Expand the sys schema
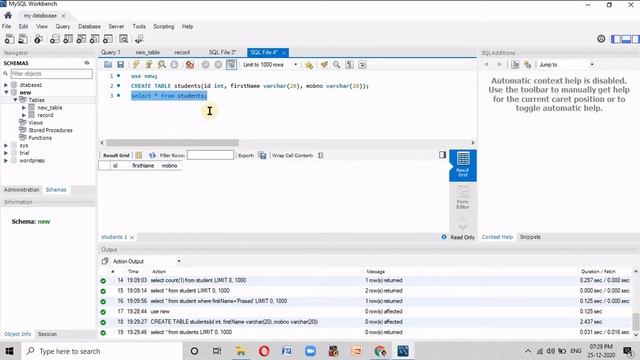The height and width of the screenshot is (360, 640). [x=6, y=145]
